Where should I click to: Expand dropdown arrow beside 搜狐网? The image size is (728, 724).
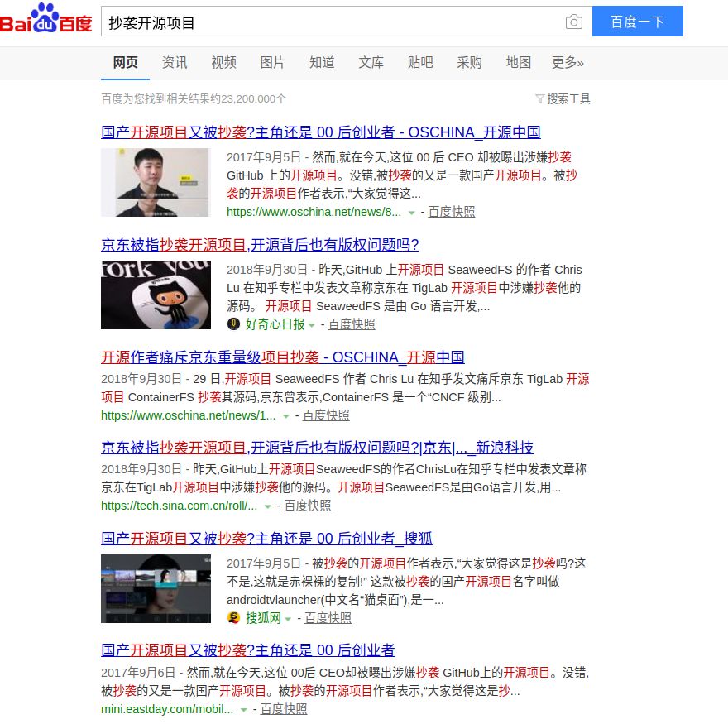coord(288,619)
